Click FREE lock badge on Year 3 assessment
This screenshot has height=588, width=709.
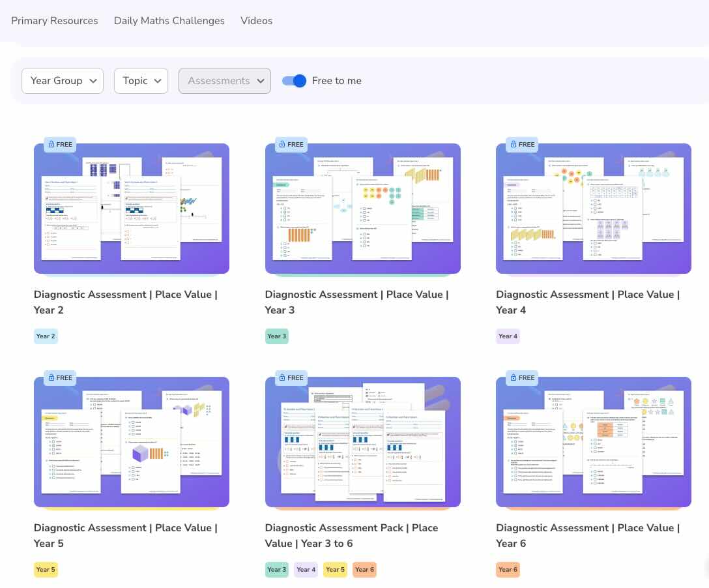pos(291,145)
